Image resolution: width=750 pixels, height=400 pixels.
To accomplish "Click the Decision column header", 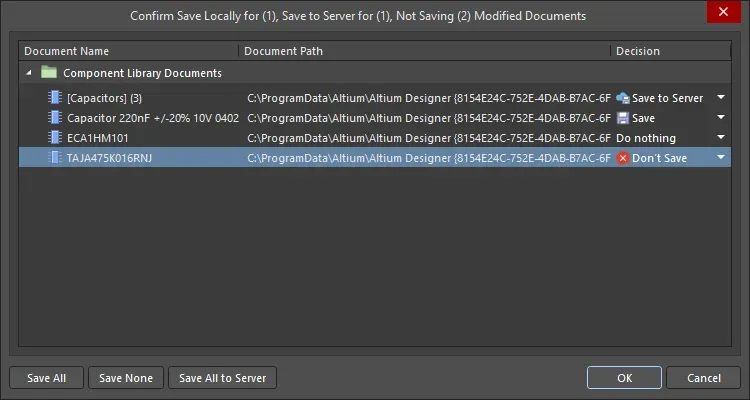I will click(670, 51).
